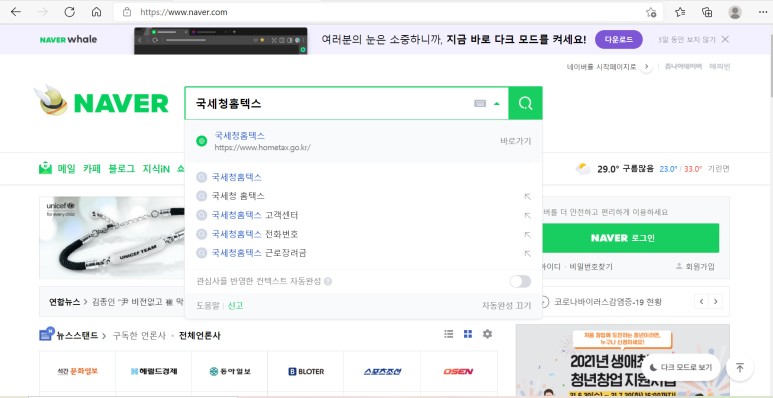Select the 전체언론사 tab

[x=200, y=336]
